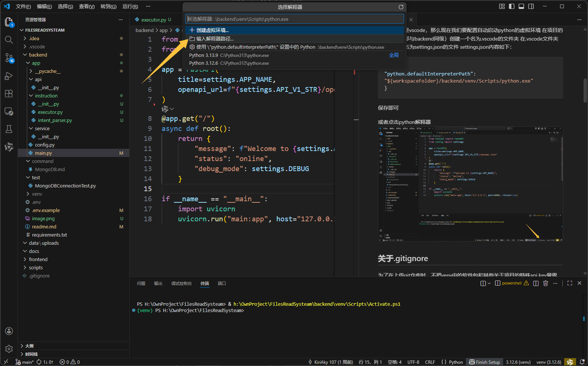Image resolution: width=588 pixels, height=366 pixels.
Task: Expand the venv folder
Action: pyautogui.click(x=37, y=194)
